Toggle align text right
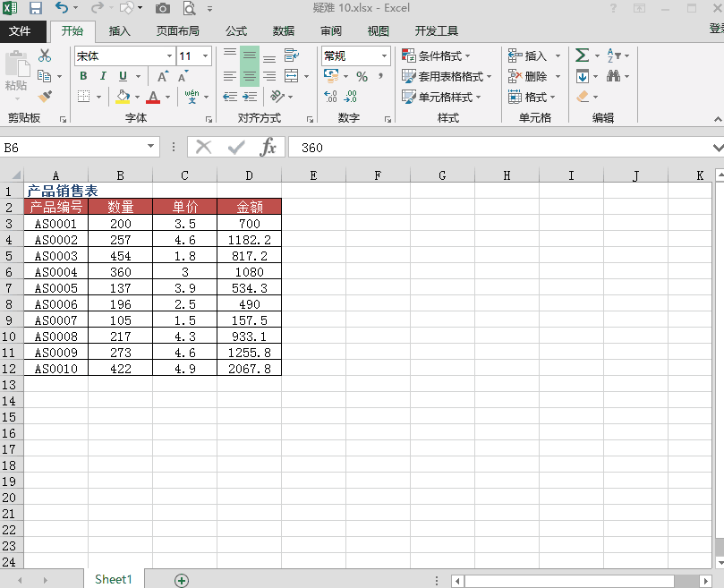724x588 pixels. [269, 76]
